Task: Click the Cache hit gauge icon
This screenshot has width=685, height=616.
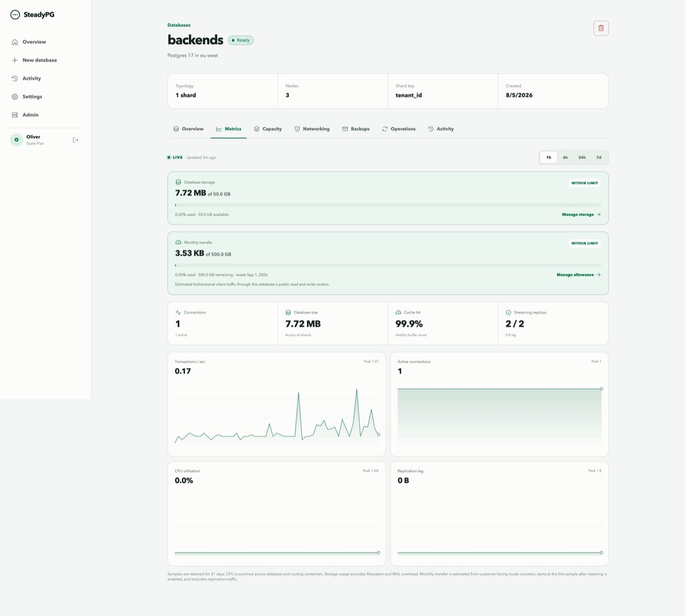Action: tap(398, 312)
